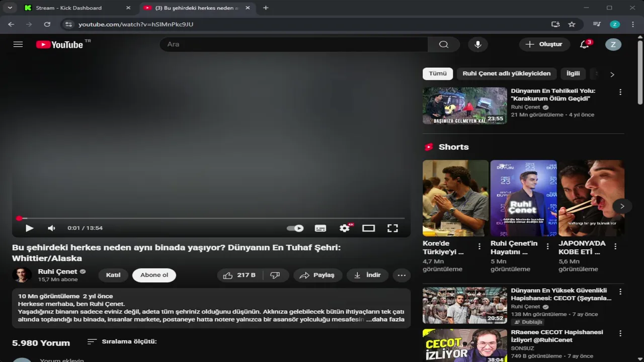
Task: Dislike the video
Action: click(x=276, y=275)
